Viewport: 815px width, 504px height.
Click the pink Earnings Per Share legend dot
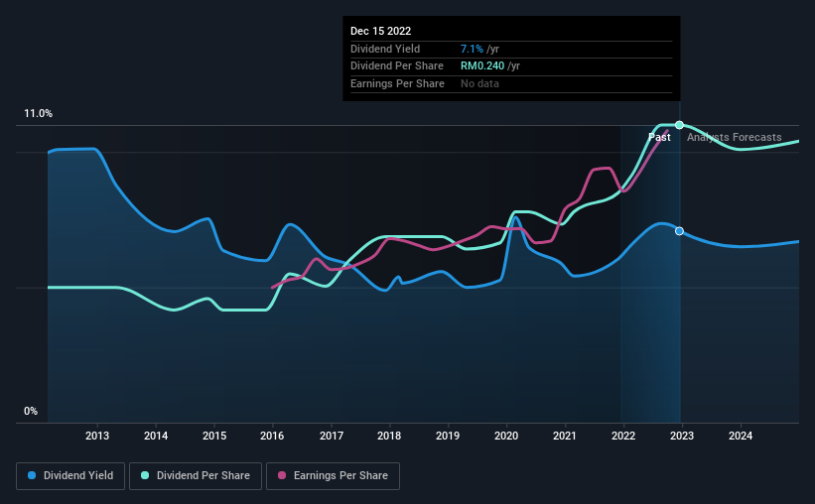(x=282, y=475)
